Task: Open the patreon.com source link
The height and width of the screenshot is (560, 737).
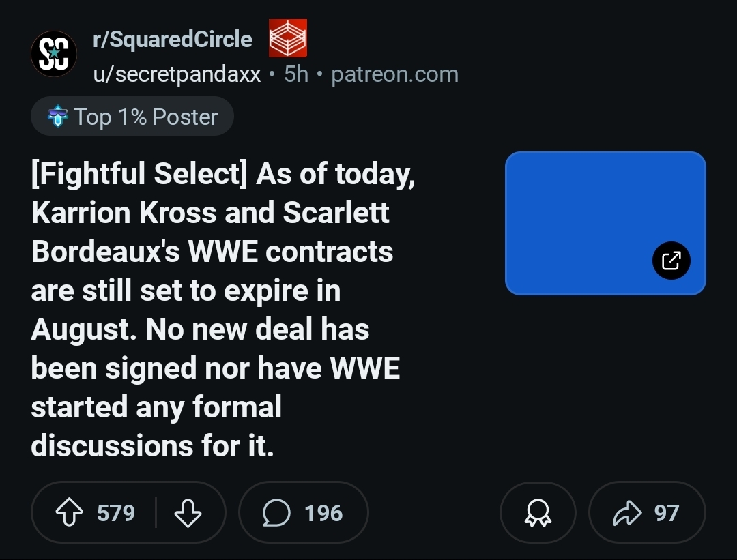Action: [x=394, y=74]
